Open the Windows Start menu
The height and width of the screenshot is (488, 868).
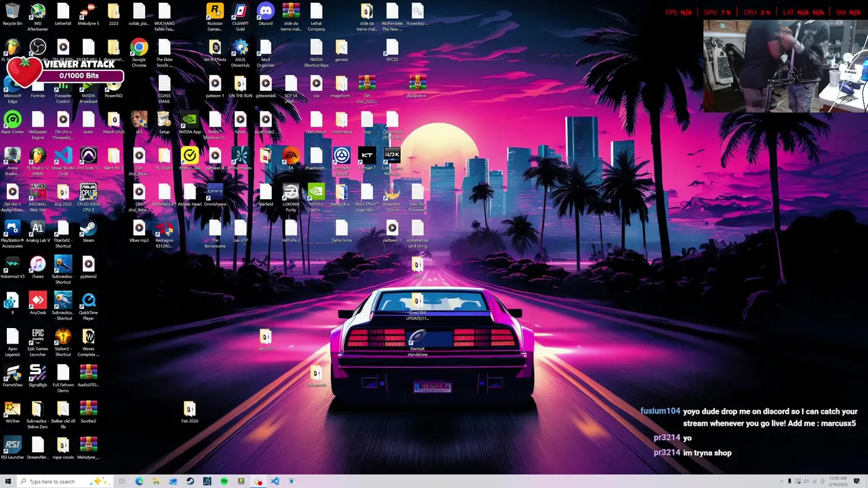click(x=8, y=481)
